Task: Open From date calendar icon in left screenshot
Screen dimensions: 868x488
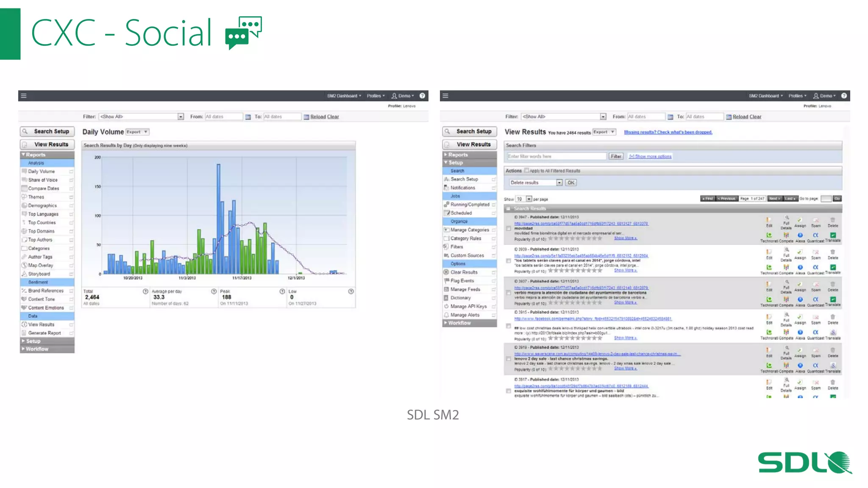Action: (x=248, y=117)
